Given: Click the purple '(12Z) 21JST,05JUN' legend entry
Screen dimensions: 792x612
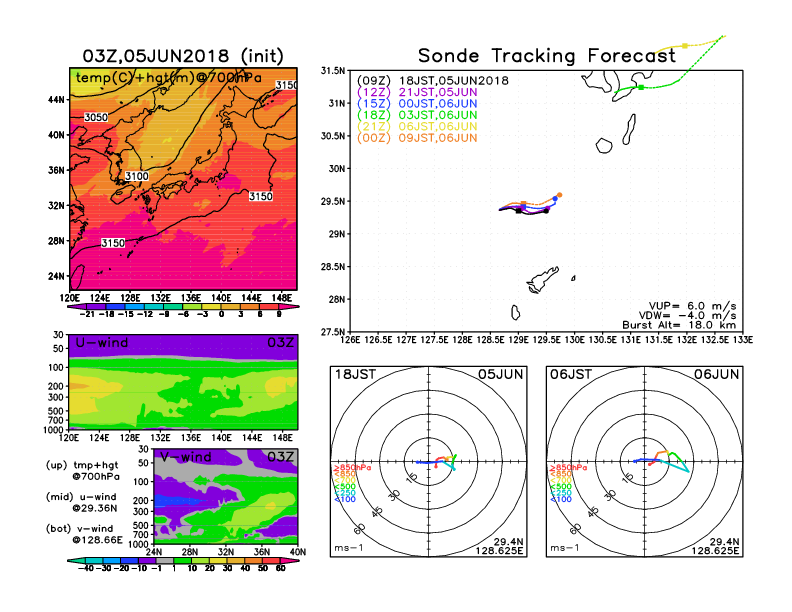Looking at the screenshot, I should click(x=417, y=92).
